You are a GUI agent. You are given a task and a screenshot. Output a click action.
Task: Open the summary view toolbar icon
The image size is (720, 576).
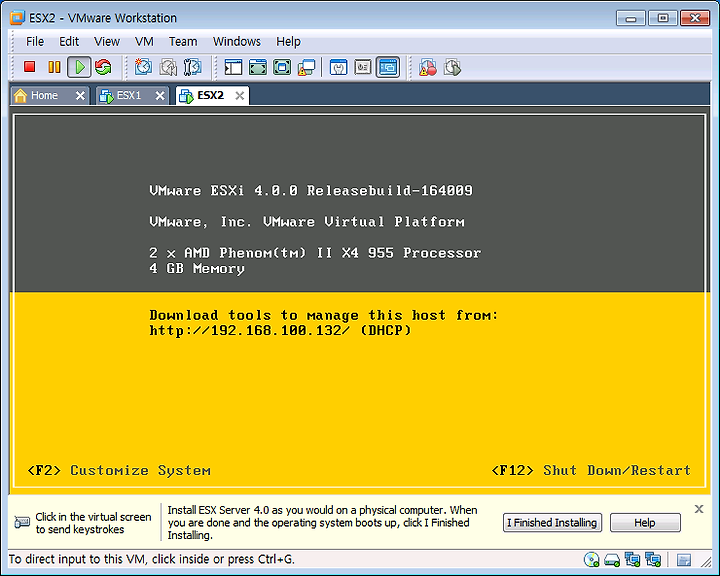pos(338,68)
